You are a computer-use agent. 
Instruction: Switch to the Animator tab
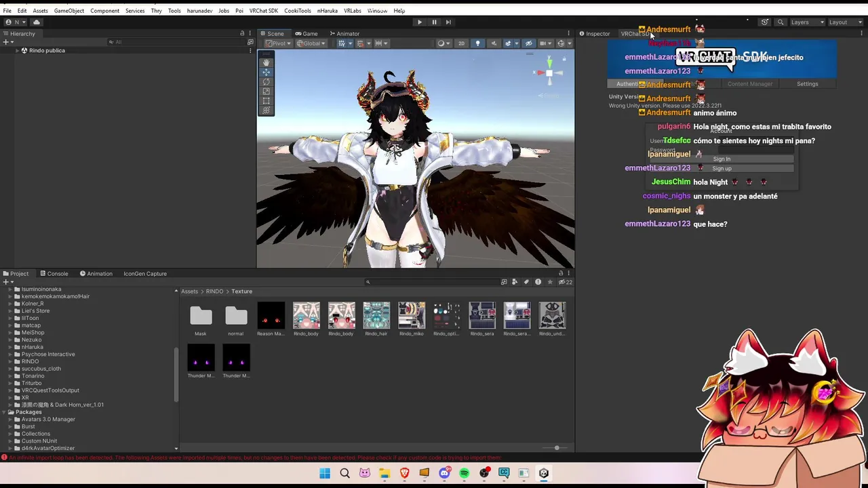[x=344, y=33]
